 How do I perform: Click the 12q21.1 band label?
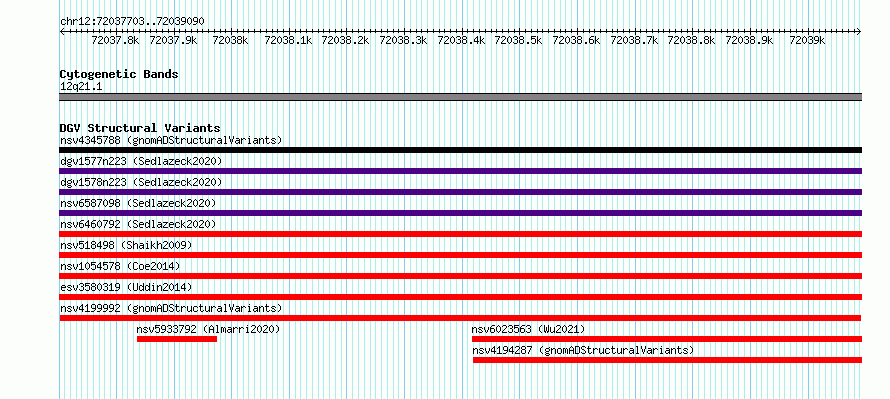coord(81,87)
